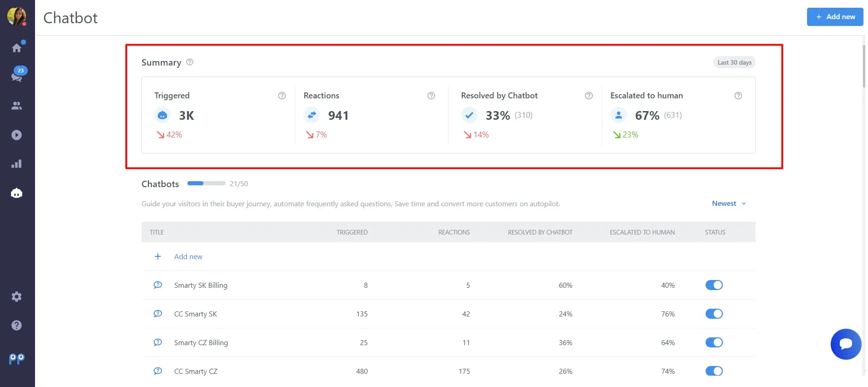
Task: Select the Chatbot icon in sidebar
Action: point(16,193)
